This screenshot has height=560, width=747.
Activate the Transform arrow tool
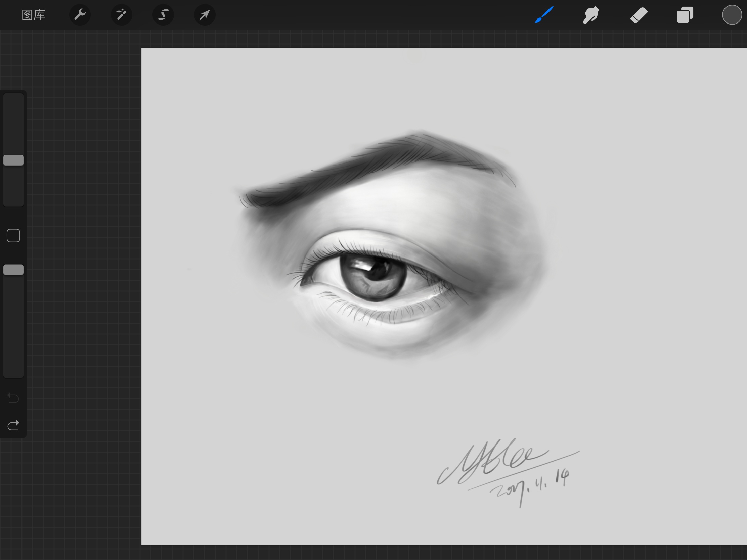205,15
